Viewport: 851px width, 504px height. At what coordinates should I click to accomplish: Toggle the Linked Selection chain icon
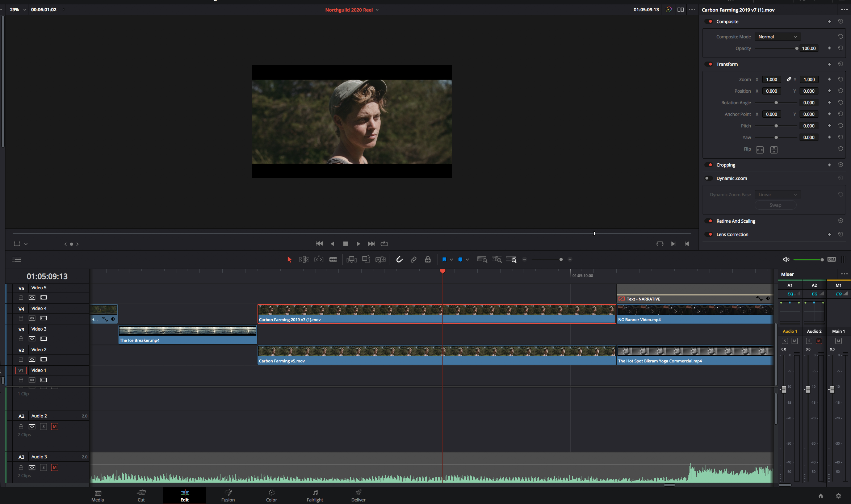point(414,260)
